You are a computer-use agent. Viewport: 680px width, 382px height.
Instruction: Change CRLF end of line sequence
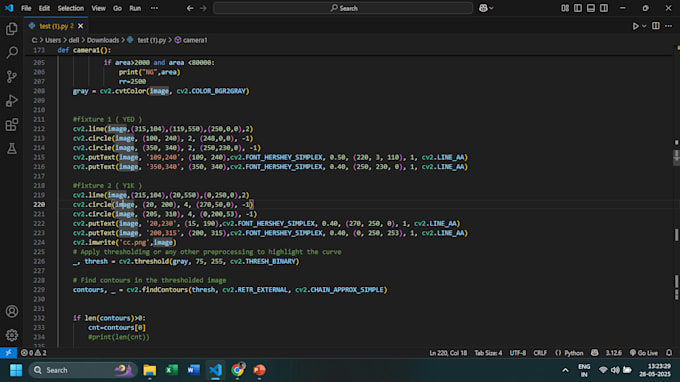coord(540,353)
